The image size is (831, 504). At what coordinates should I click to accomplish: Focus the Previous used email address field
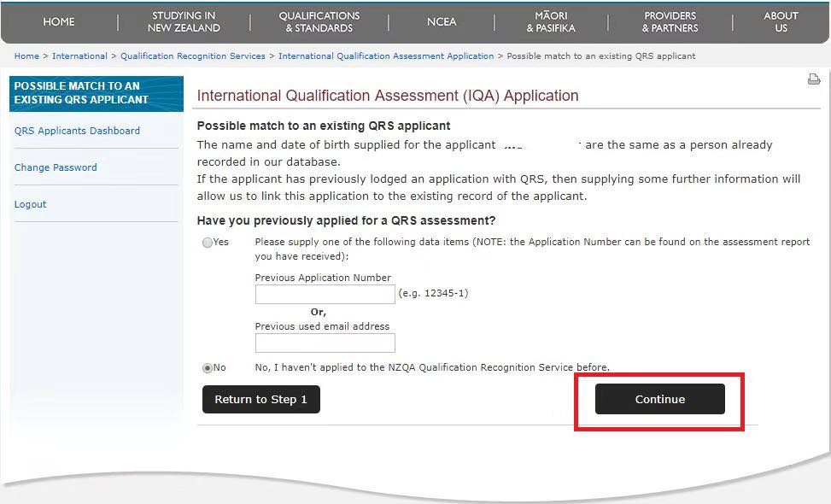pyautogui.click(x=325, y=343)
